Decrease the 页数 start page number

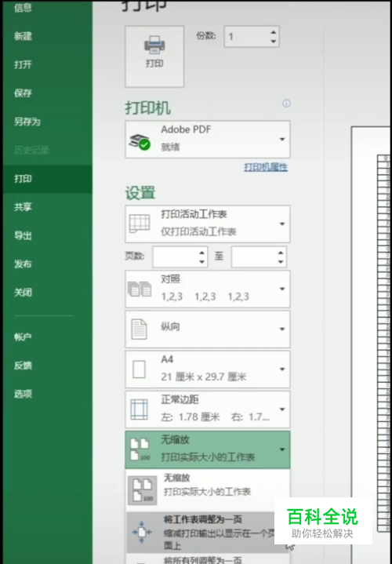[x=202, y=262]
